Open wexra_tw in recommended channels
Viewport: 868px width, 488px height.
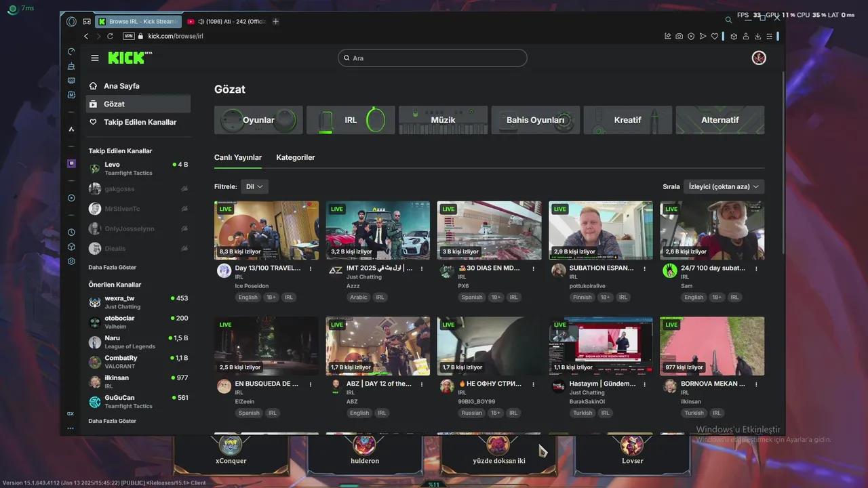coord(138,302)
